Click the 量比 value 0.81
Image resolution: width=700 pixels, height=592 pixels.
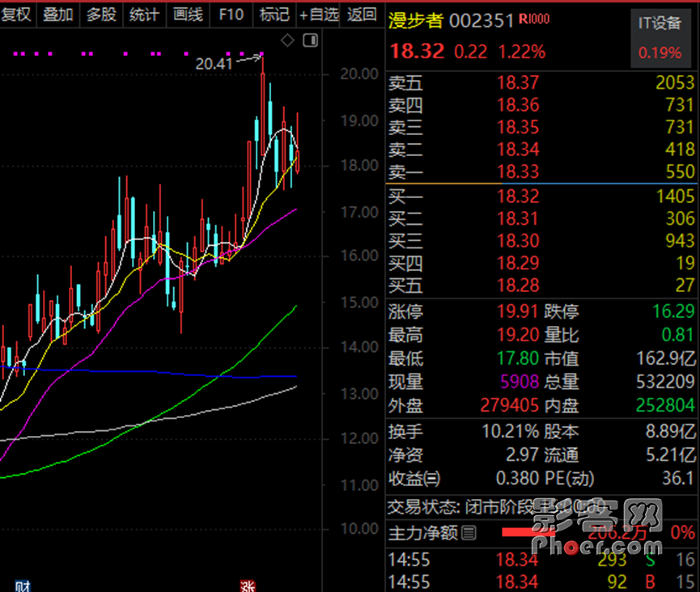[678, 335]
